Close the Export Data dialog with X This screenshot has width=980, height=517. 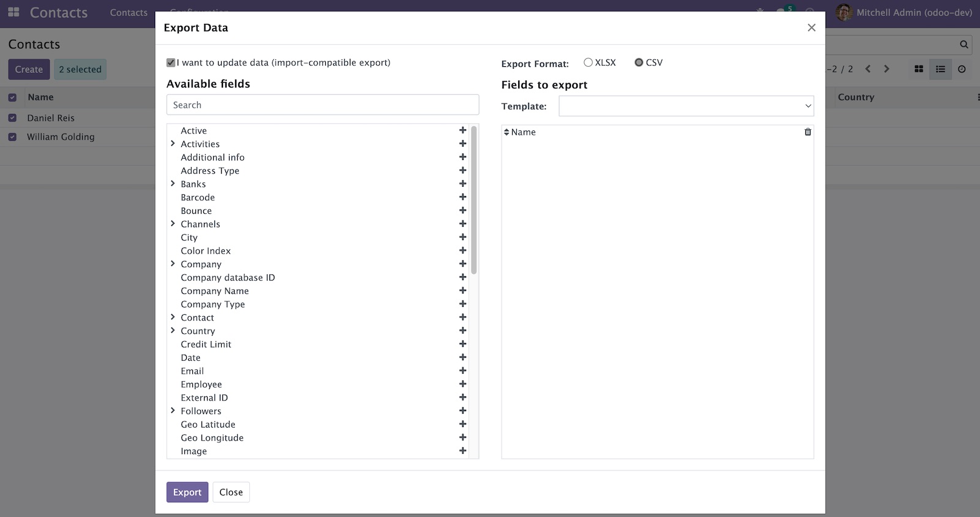point(812,28)
